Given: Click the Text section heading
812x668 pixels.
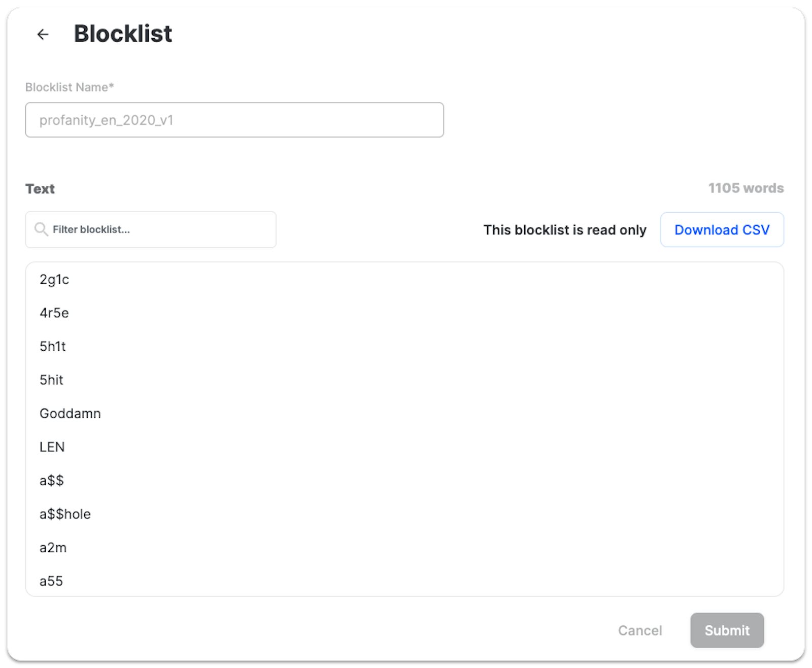Looking at the screenshot, I should coord(41,188).
